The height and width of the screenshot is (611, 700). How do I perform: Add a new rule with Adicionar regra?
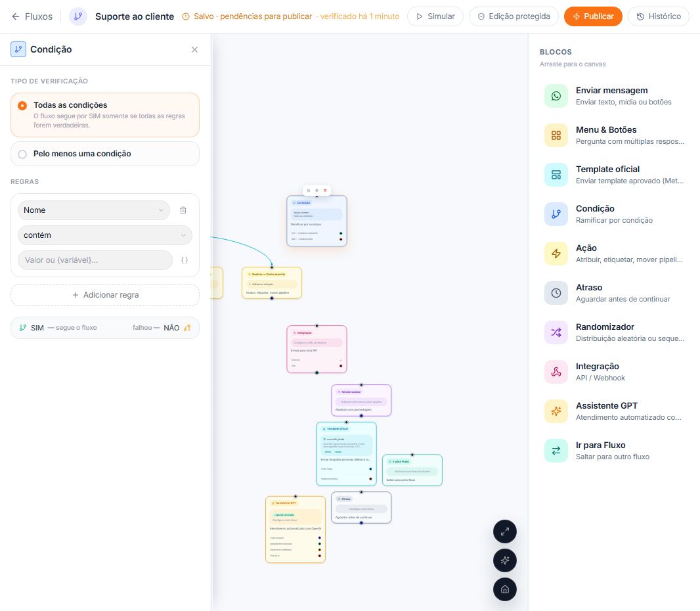coord(105,295)
